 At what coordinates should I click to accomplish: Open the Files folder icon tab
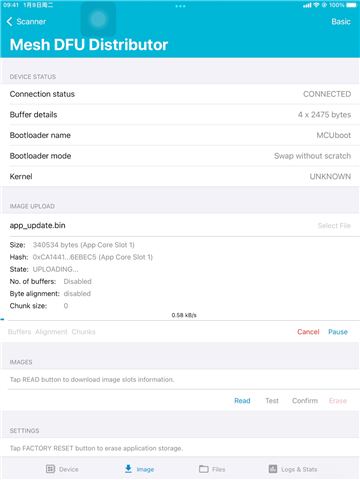[x=204, y=469]
